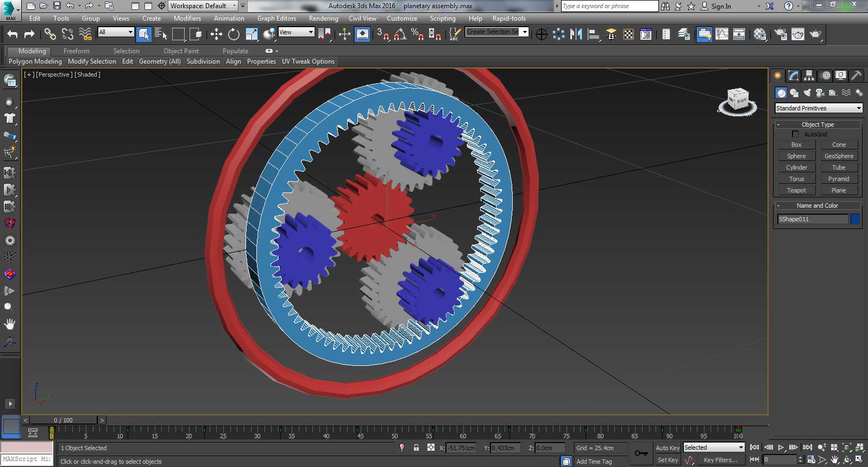Viewport: 868px width, 467px height.
Task: Click the Cylinder object button
Action: (x=796, y=167)
